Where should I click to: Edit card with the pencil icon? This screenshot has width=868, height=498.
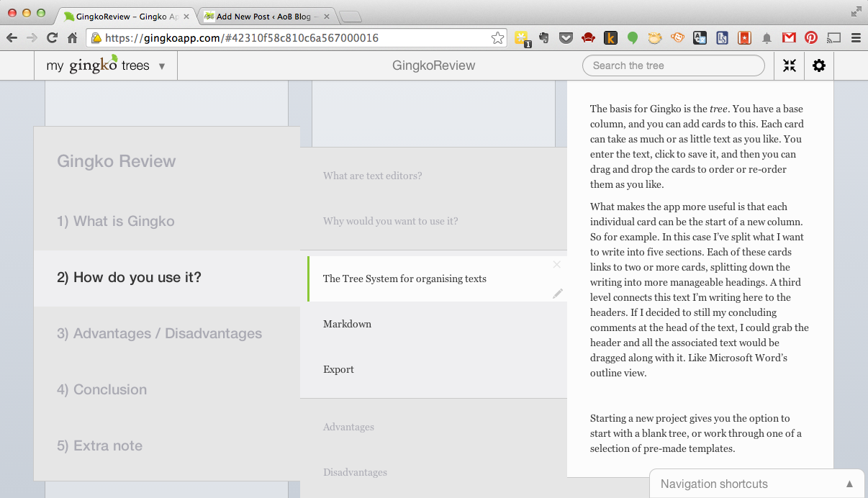tap(557, 293)
